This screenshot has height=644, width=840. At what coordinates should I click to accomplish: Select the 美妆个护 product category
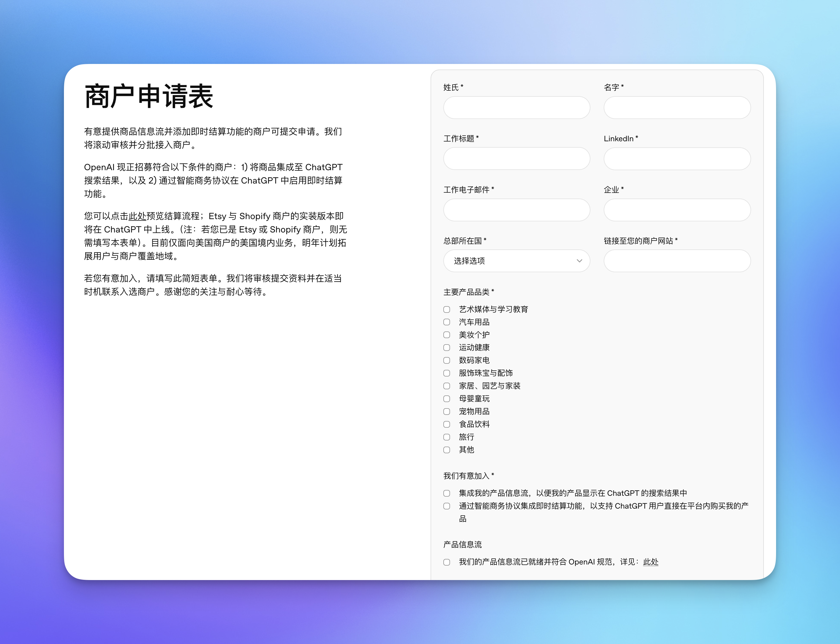pos(446,335)
